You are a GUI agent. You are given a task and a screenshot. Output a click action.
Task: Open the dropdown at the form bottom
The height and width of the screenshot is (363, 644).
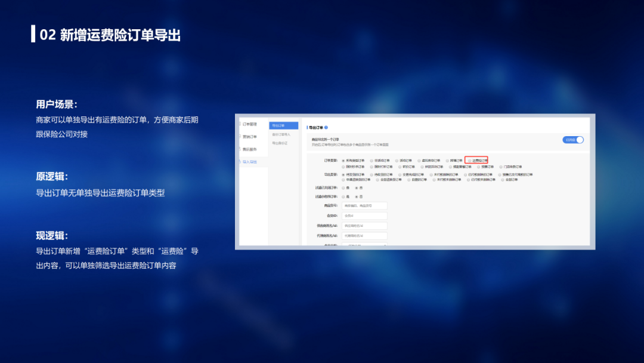pos(365,245)
